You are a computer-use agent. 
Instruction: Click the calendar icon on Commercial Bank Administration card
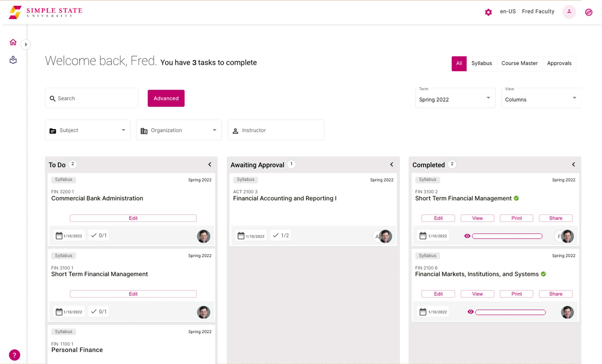(x=58, y=235)
